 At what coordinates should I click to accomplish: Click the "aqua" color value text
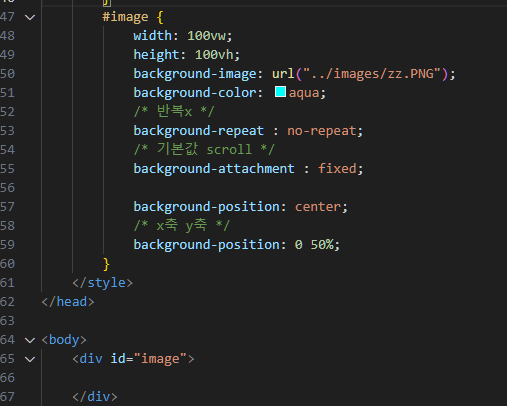pyautogui.click(x=304, y=93)
